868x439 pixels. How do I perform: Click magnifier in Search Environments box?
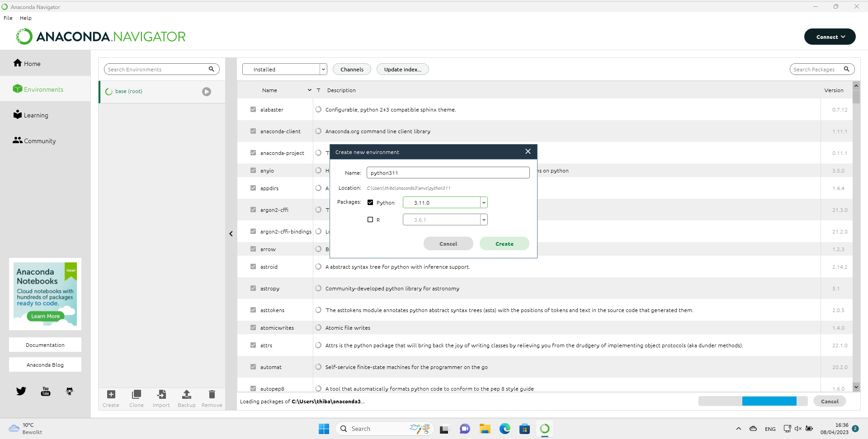point(211,69)
